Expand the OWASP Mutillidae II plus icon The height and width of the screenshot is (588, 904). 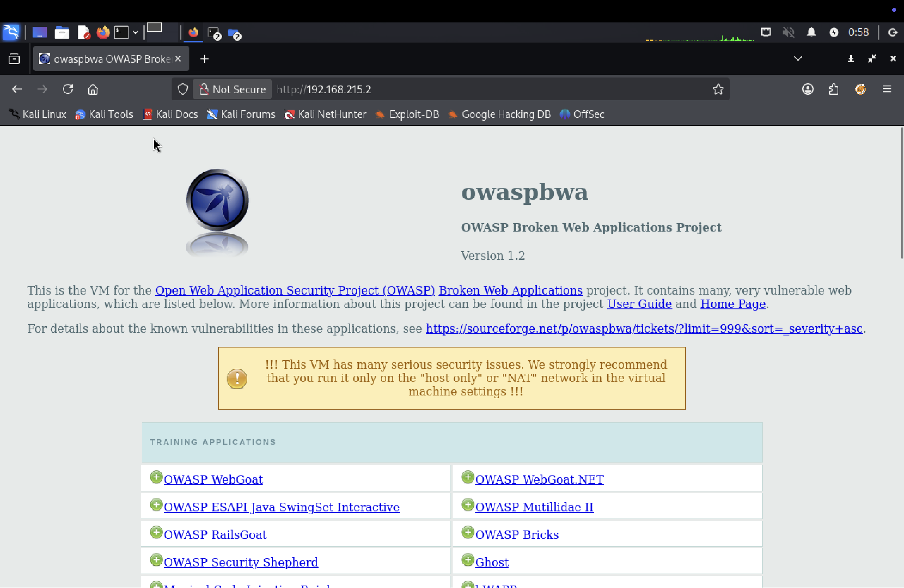(x=468, y=505)
